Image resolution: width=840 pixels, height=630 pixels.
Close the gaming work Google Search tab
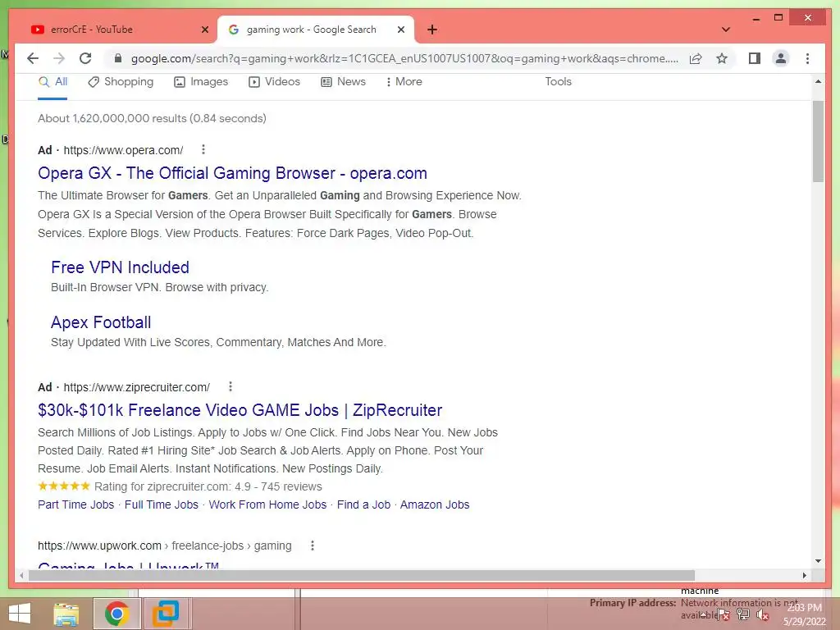point(400,30)
